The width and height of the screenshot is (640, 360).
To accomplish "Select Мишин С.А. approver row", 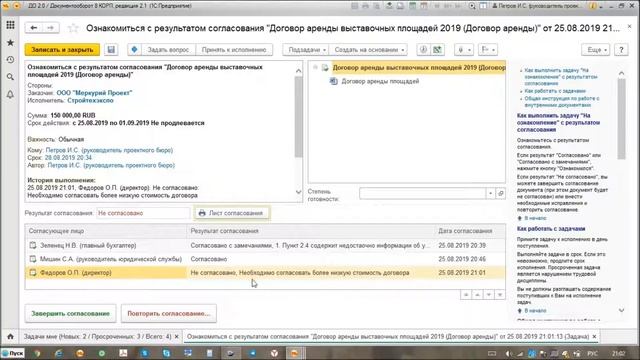I will coord(265,259).
